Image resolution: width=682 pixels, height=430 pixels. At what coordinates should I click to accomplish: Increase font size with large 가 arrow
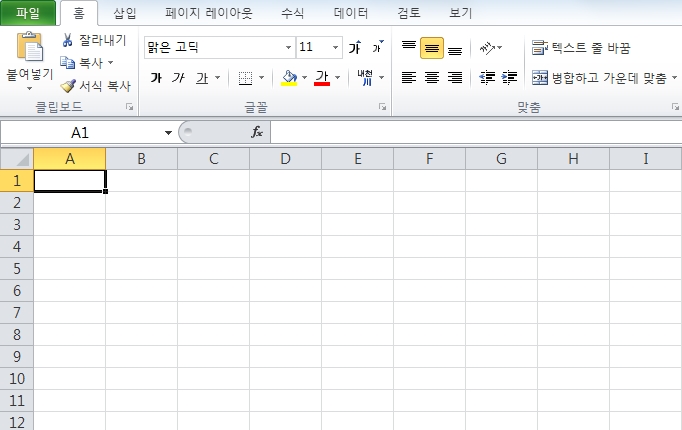click(354, 47)
